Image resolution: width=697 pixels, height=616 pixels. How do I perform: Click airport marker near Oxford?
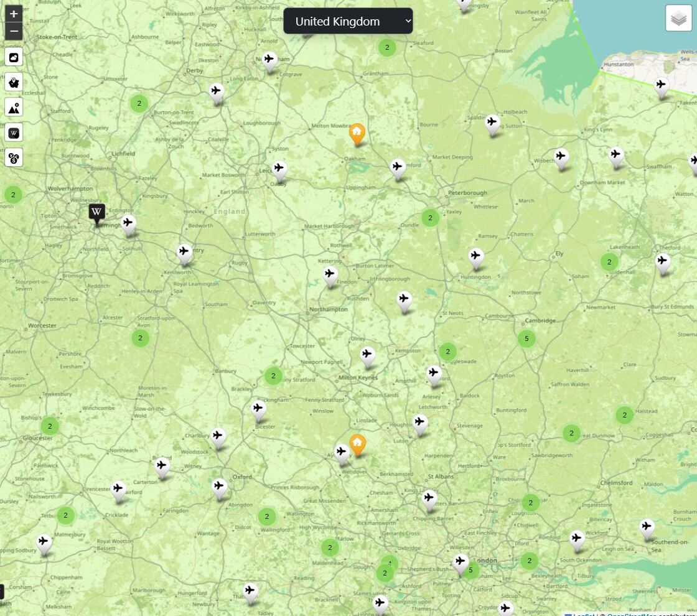click(219, 488)
